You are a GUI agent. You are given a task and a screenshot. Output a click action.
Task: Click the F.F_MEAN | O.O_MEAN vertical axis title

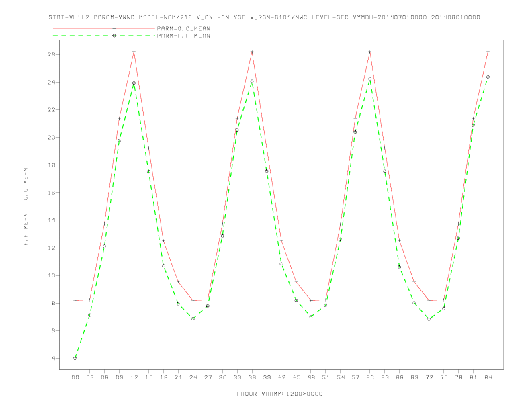pos(26,207)
